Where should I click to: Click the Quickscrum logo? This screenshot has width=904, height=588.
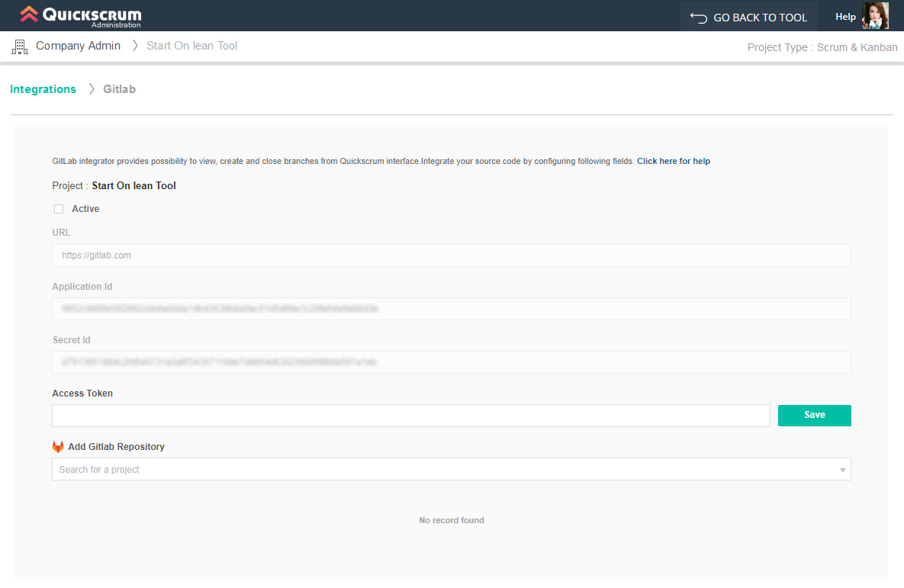(81, 15)
